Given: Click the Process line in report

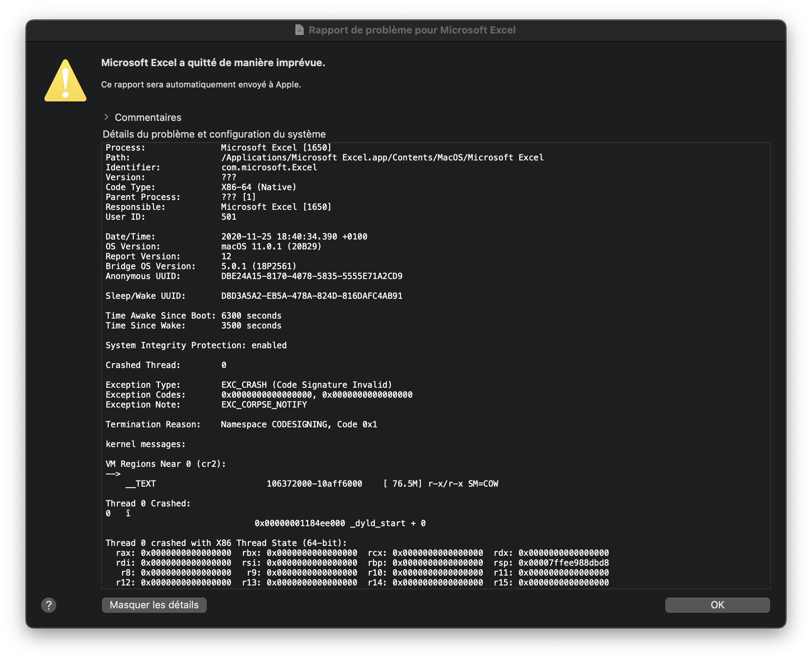Looking at the screenshot, I should coord(276,148).
